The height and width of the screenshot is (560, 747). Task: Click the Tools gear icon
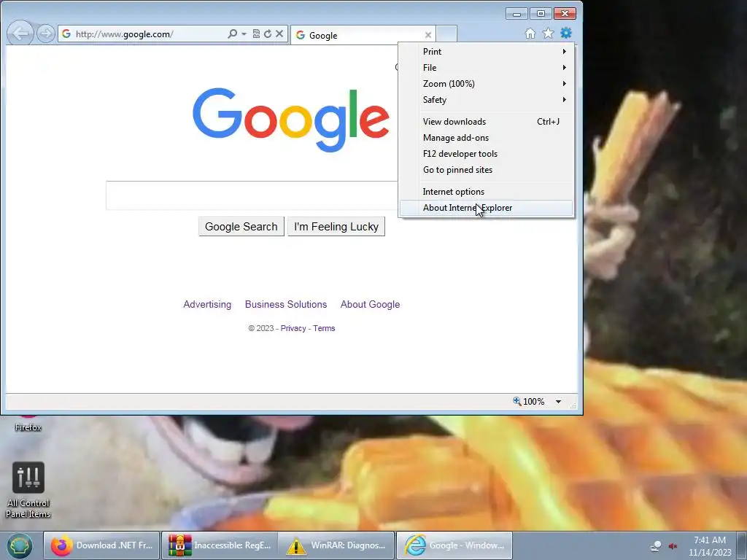tap(566, 33)
